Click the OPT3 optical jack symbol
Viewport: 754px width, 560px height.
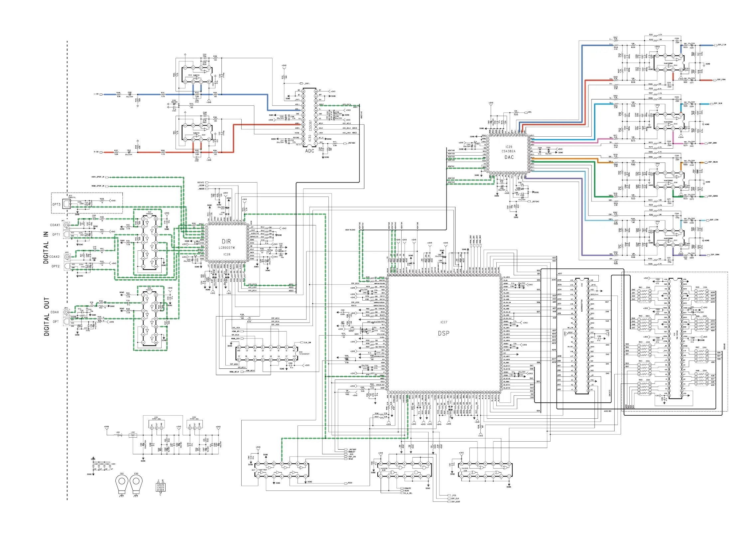(x=67, y=204)
